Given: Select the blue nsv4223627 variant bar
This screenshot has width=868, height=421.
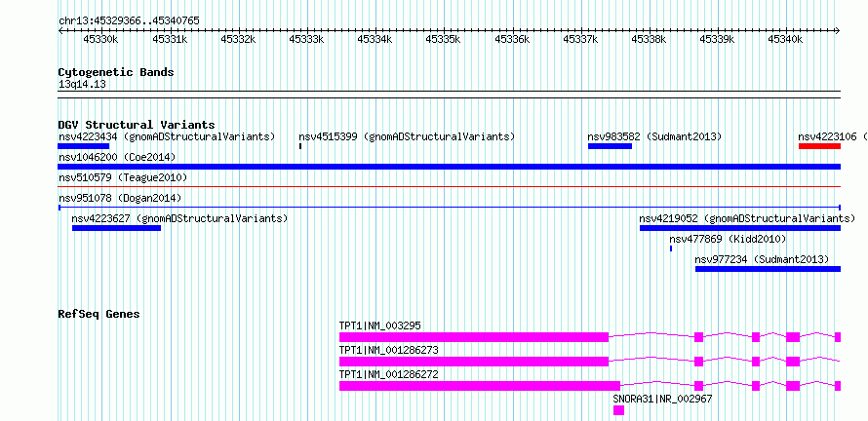Looking at the screenshot, I should point(116,227).
